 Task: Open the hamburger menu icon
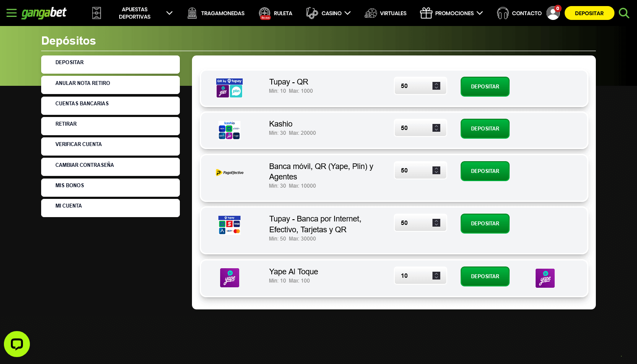tap(12, 13)
